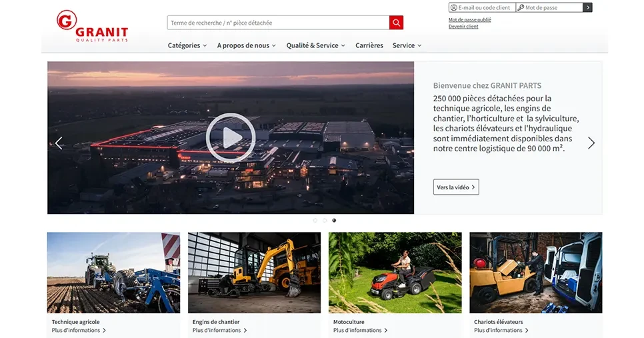This screenshot has height=338, width=644.
Task: Expand the Qualité & Service menu
Action: 315,45
